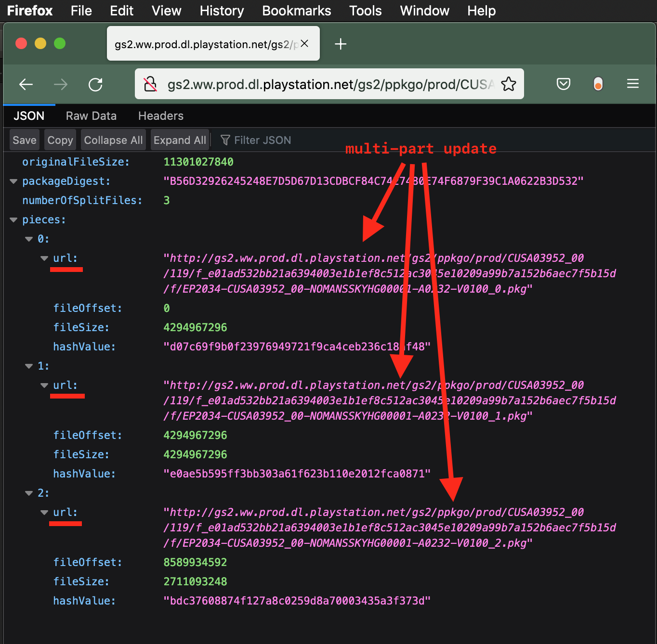Open the Edit menu
This screenshot has height=644, width=657.
point(121,11)
